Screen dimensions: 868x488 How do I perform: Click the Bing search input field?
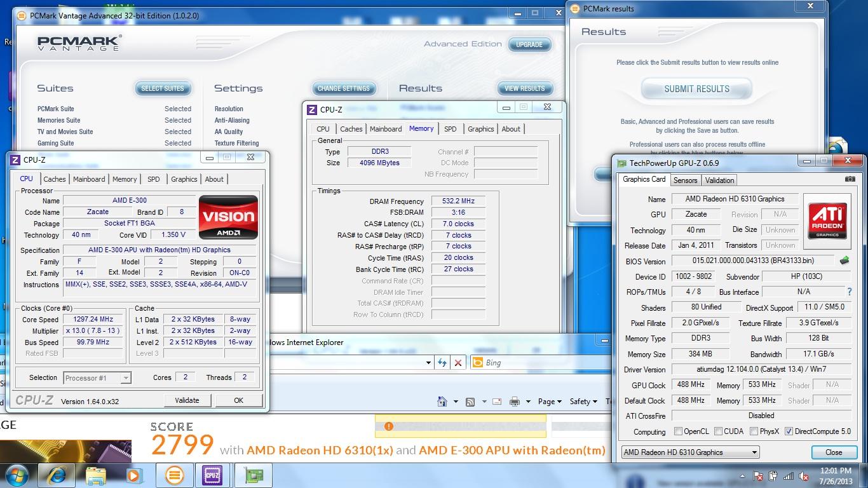tap(539, 363)
